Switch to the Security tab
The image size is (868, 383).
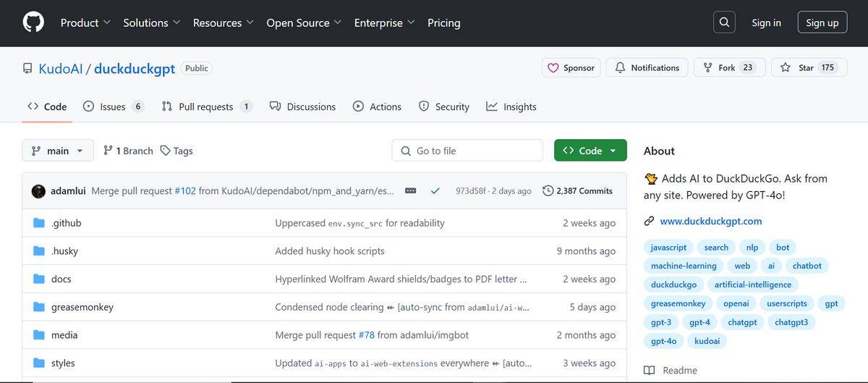coord(444,106)
